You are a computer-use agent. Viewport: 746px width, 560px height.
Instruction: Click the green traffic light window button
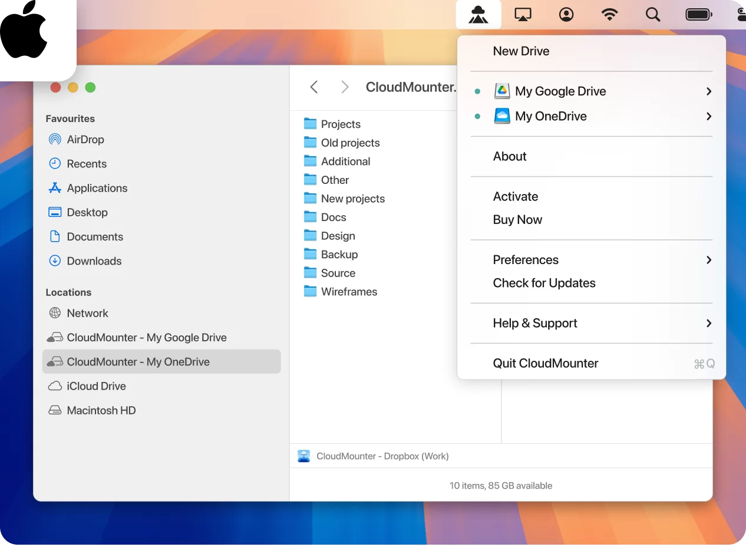90,87
